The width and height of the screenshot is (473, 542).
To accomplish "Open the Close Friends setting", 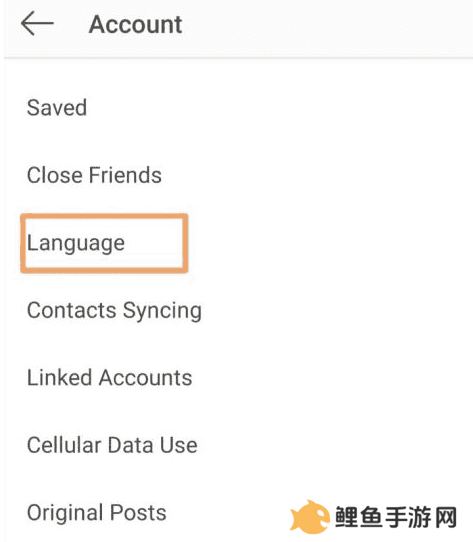I will [x=94, y=175].
